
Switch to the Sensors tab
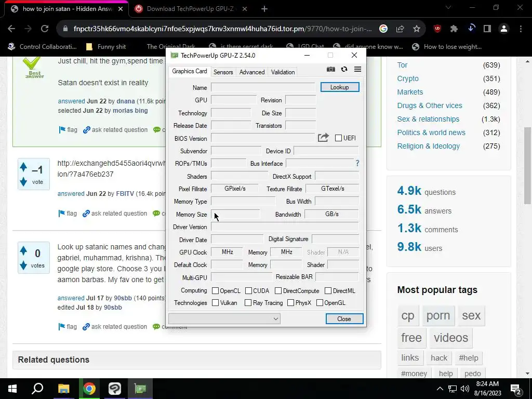coord(223,72)
